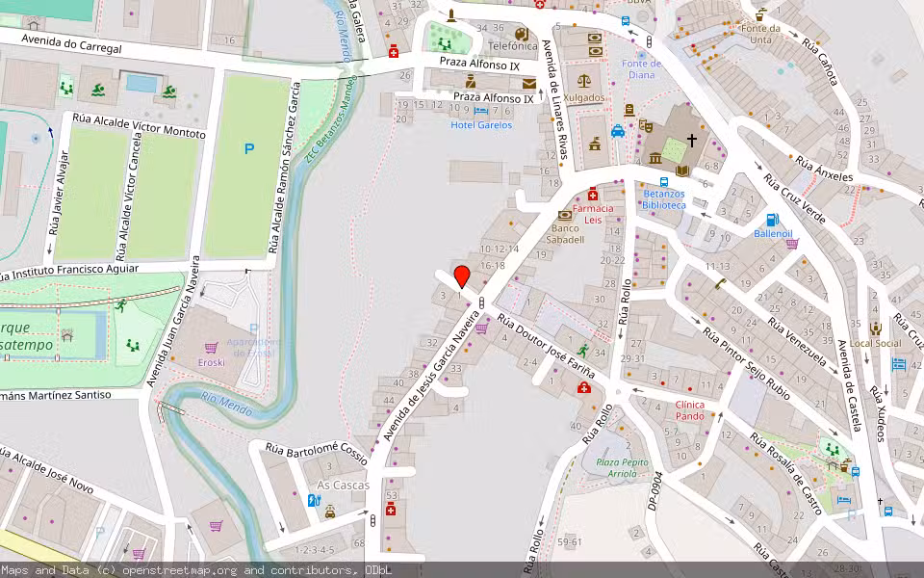Select the red map marker pin
Viewport: 924px width, 578px height.
point(464,275)
